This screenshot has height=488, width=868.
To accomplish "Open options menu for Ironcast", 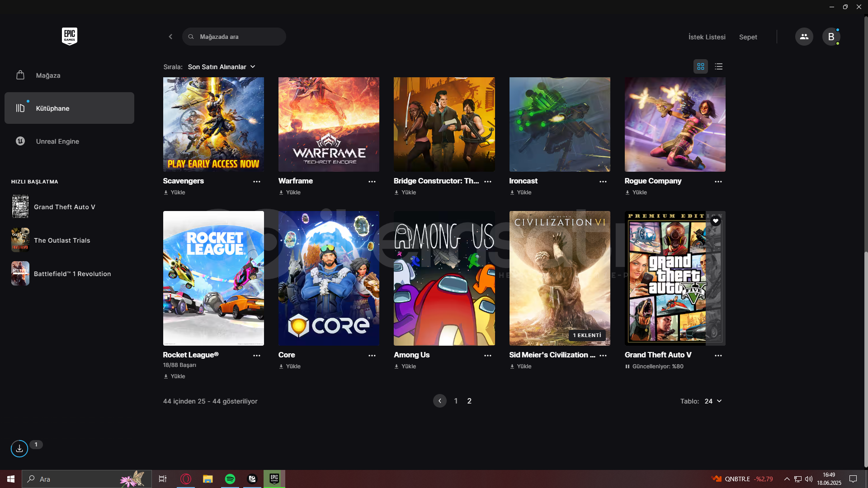I will pos(603,181).
